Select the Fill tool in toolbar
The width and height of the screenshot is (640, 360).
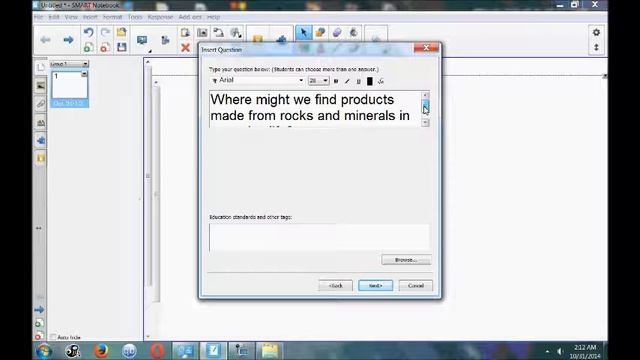353,33
